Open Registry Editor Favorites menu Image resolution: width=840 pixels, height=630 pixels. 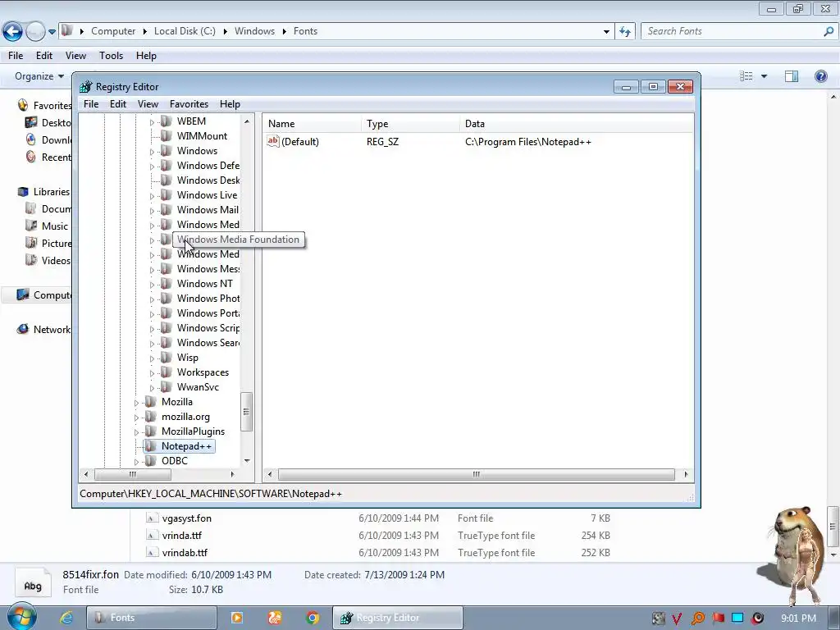click(x=189, y=104)
